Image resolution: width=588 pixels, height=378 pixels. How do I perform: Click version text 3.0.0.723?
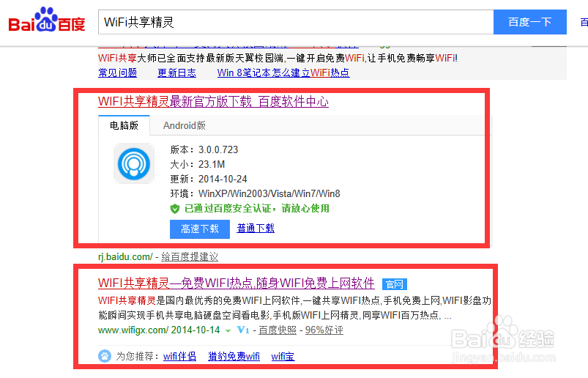point(218,149)
